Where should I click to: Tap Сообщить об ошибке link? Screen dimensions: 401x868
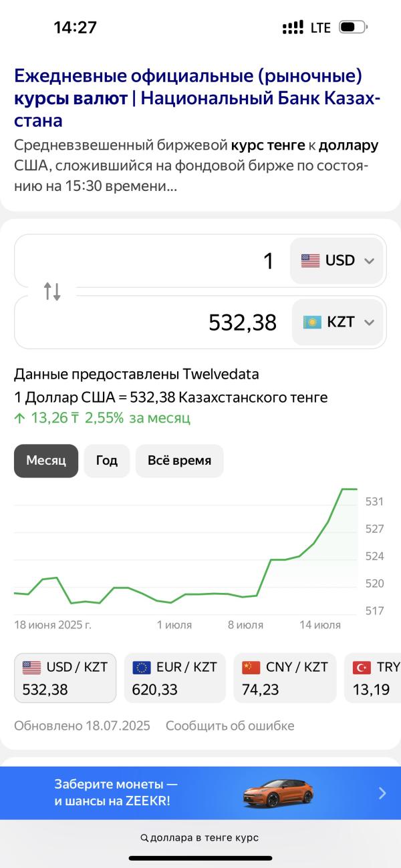coord(230,726)
